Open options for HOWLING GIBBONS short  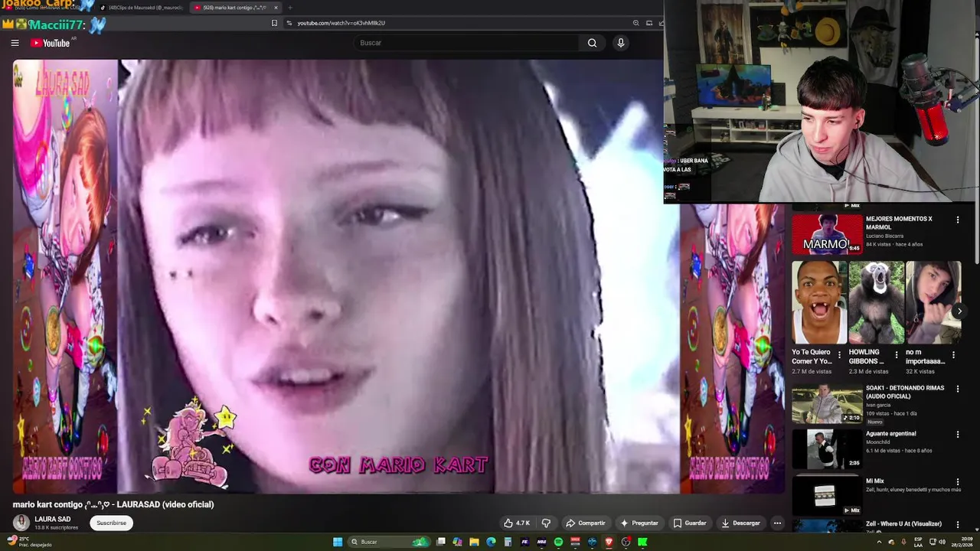pos(896,355)
